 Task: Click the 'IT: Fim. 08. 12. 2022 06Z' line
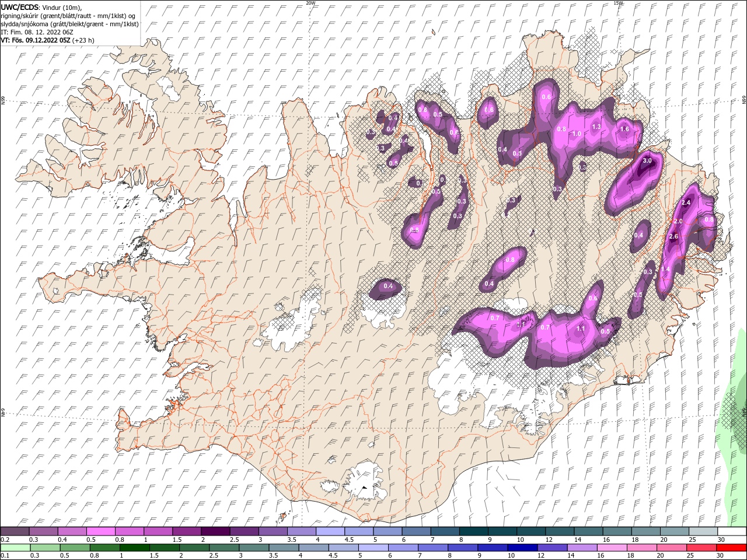(37, 32)
